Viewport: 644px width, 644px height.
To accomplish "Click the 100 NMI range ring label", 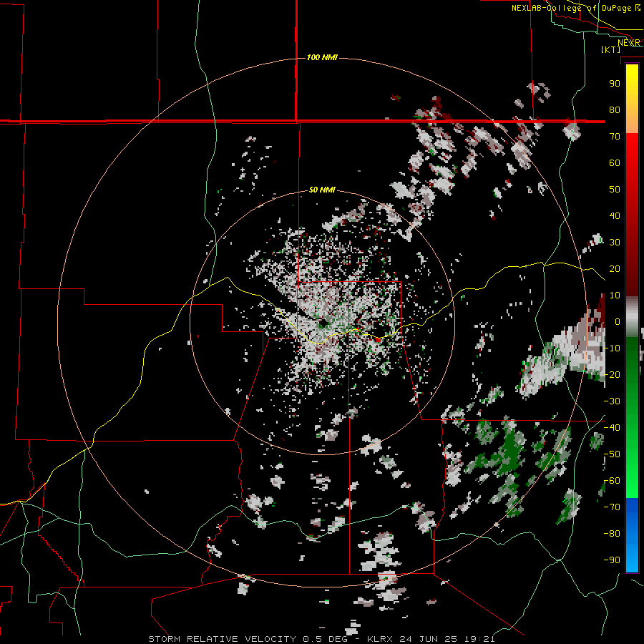I will 322,57.
